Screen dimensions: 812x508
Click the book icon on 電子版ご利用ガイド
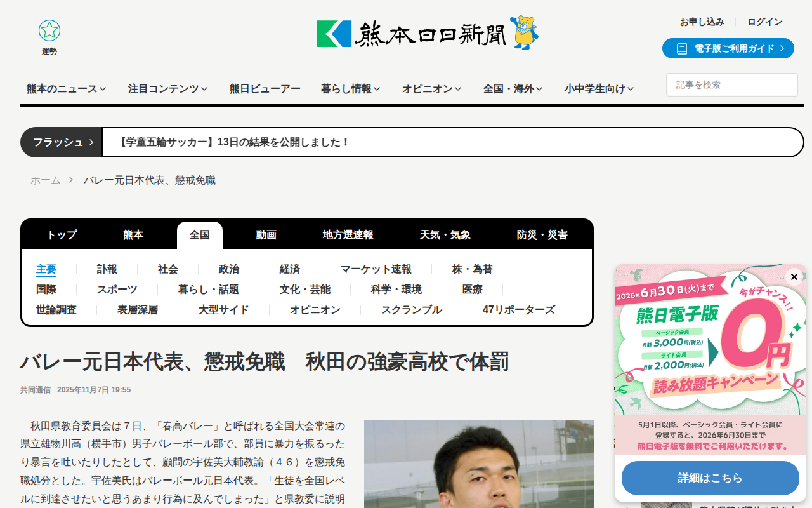tap(682, 48)
